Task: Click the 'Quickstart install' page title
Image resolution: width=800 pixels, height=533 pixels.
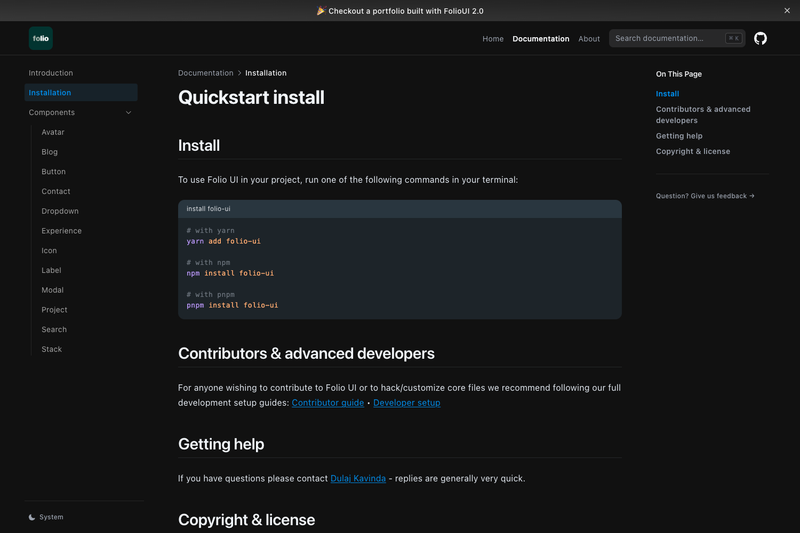Action: (x=251, y=97)
